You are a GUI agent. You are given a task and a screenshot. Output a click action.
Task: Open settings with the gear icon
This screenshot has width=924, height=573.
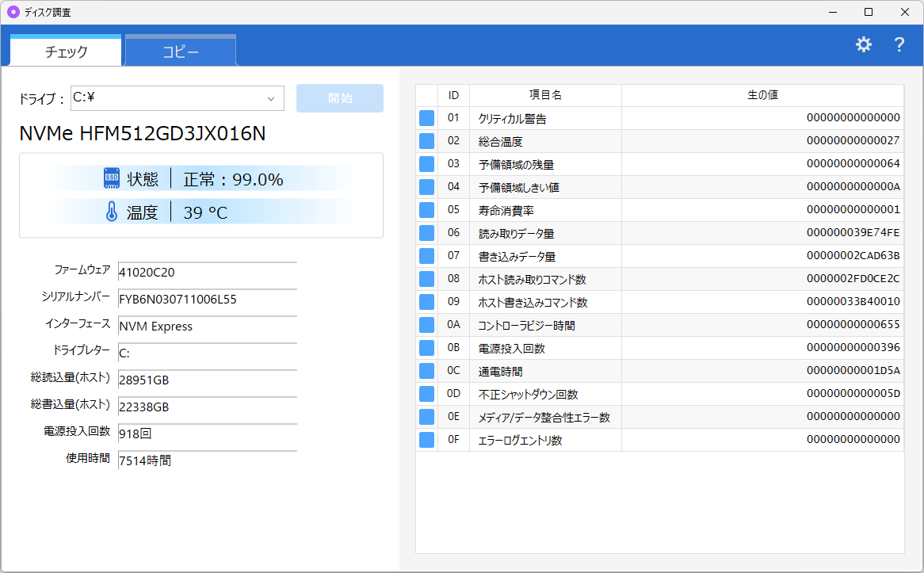pyautogui.click(x=863, y=44)
